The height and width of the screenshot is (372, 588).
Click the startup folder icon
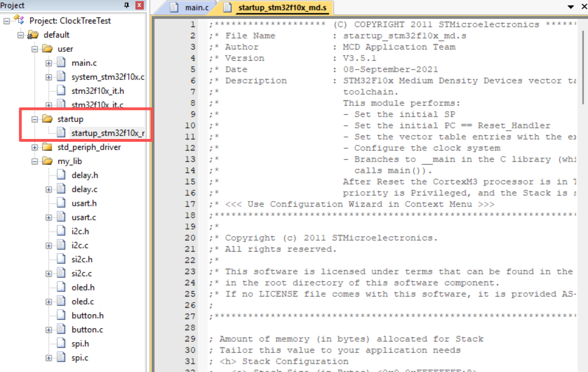pyautogui.click(x=47, y=119)
